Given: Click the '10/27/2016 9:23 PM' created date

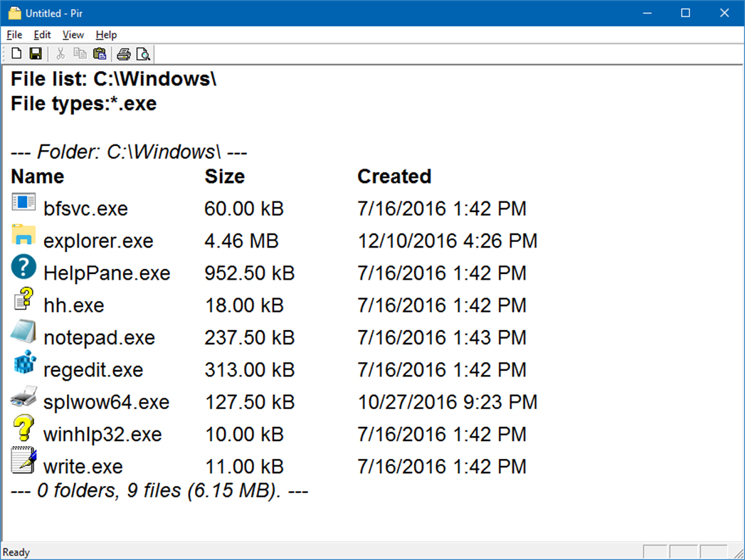Looking at the screenshot, I should (448, 402).
